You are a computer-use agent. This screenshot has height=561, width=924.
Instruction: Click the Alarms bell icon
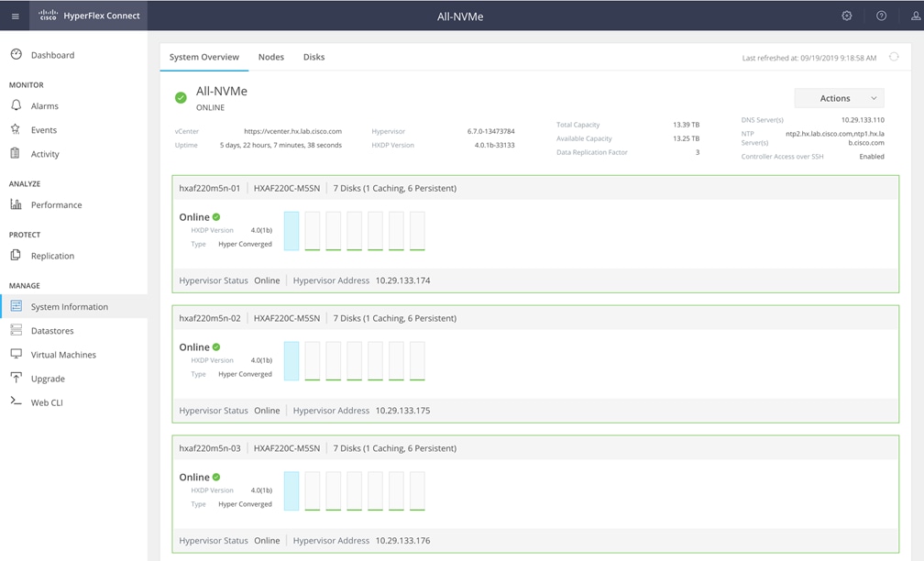point(16,105)
